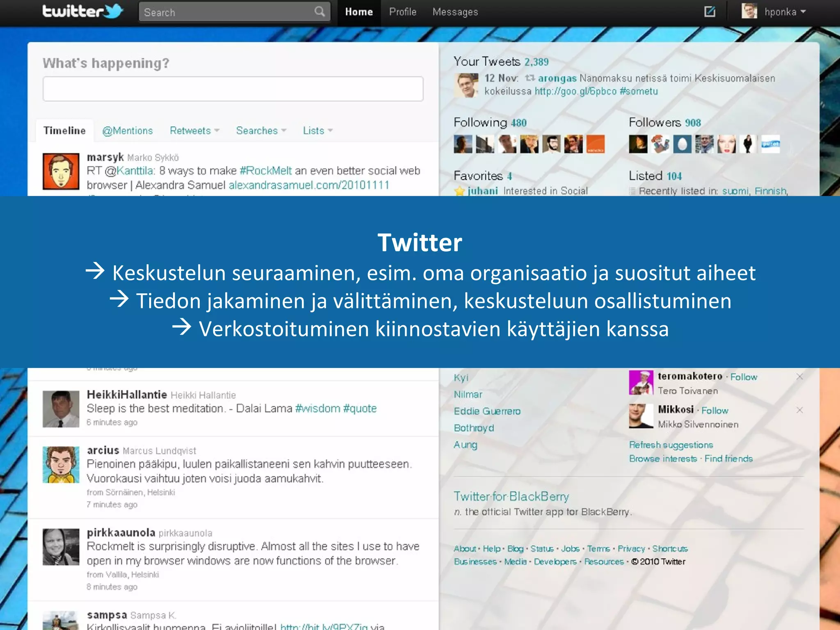Open the Developers footer link

[555, 562]
